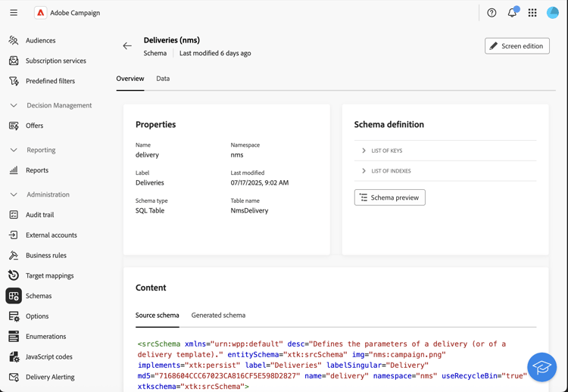Expand the LIST OF INDEXES section
The height and width of the screenshot is (392, 568).
tap(445, 171)
